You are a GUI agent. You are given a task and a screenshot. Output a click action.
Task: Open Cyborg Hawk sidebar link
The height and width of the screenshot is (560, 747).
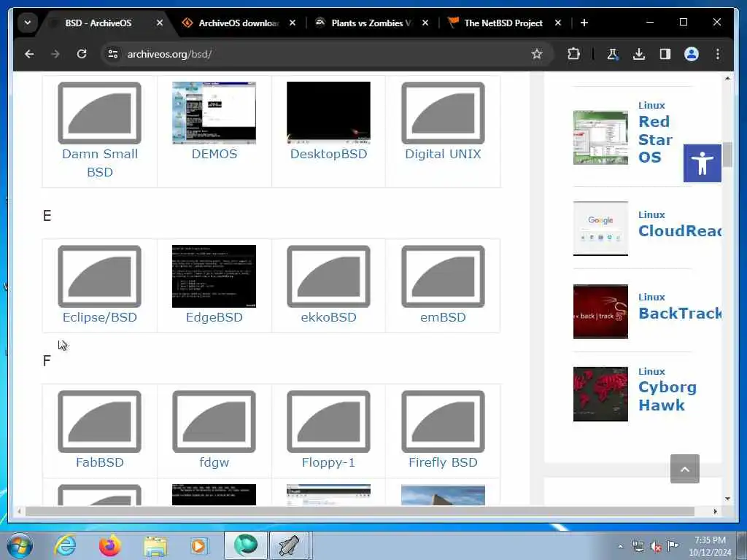coord(667,396)
